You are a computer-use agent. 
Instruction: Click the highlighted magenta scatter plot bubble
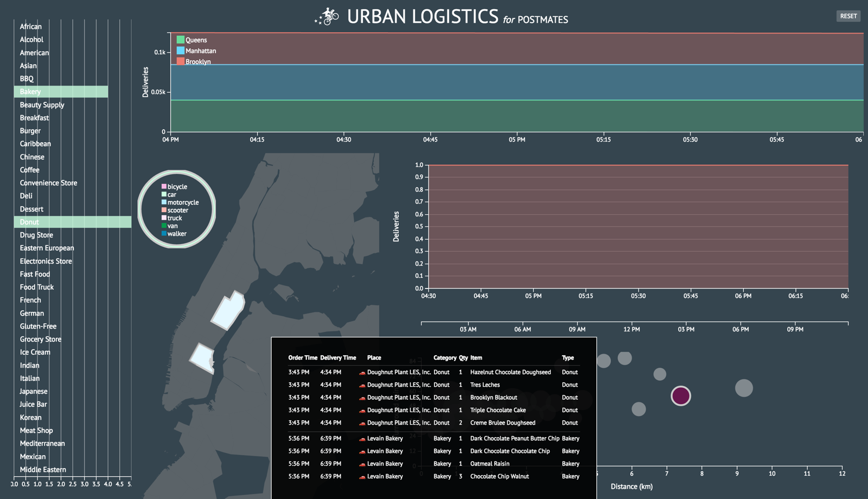click(x=681, y=396)
